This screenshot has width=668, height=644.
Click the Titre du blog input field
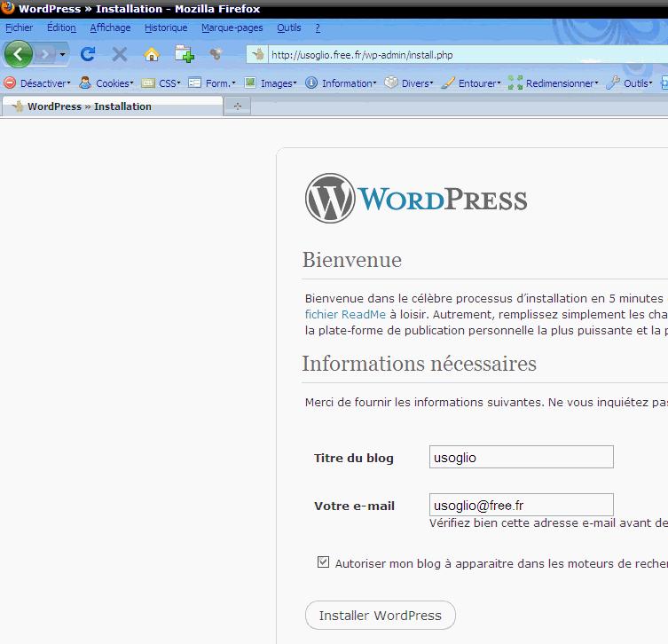(x=522, y=457)
